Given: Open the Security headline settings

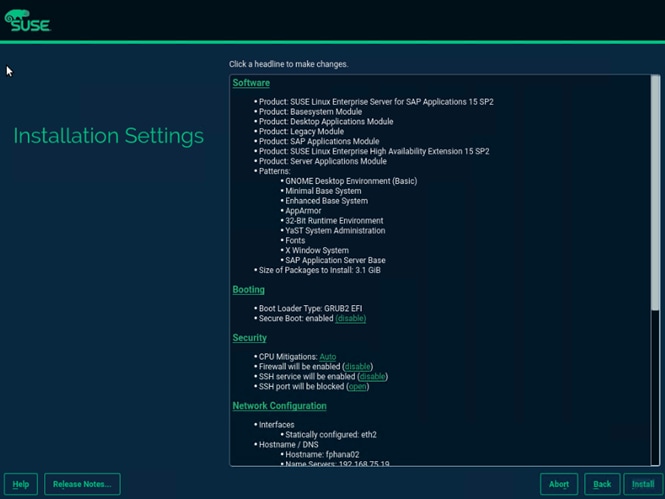Looking at the screenshot, I should pyautogui.click(x=249, y=338).
